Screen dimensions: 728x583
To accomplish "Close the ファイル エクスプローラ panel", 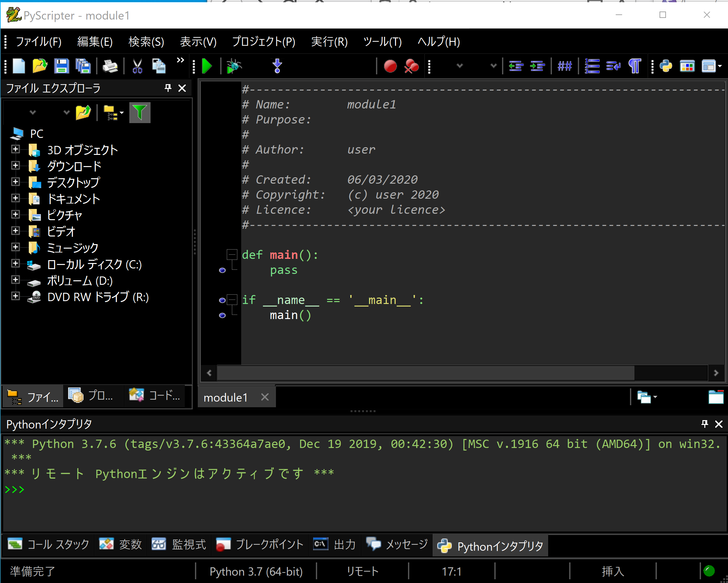I will tap(182, 88).
